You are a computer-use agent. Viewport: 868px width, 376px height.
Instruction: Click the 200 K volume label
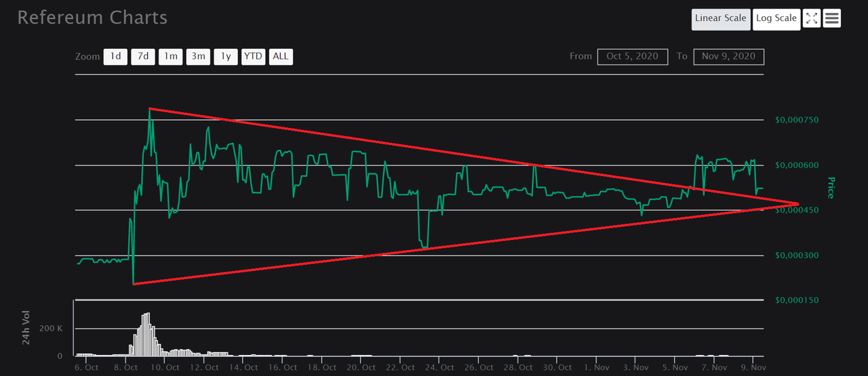(52, 329)
